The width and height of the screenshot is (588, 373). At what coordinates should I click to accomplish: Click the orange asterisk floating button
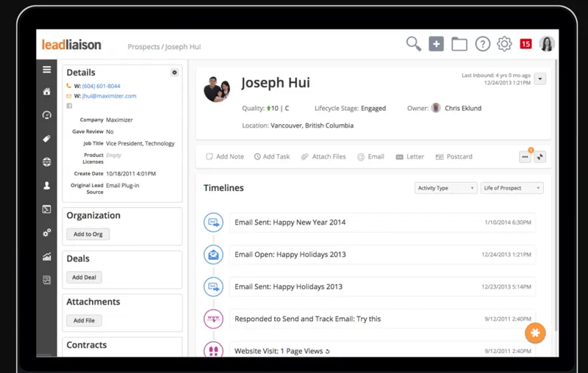535,333
